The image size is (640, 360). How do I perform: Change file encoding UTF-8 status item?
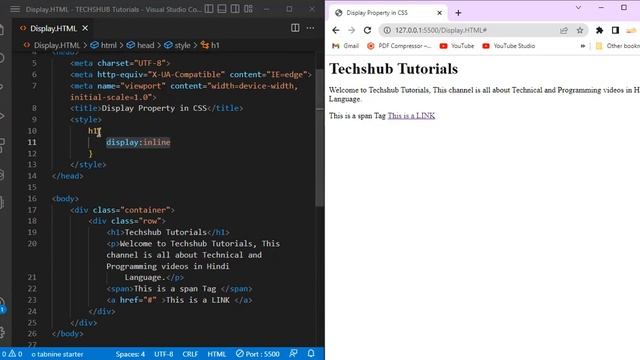(x=164, y=354)
